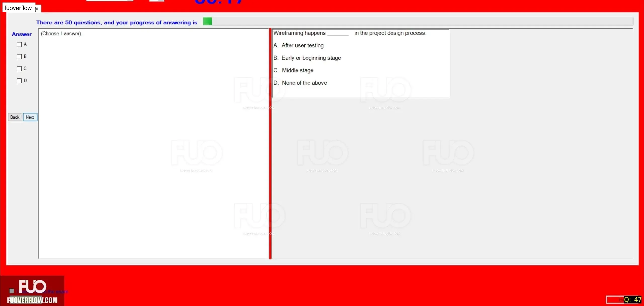Toggle the finish exam checkbox at bottom left

click(12, 291)
